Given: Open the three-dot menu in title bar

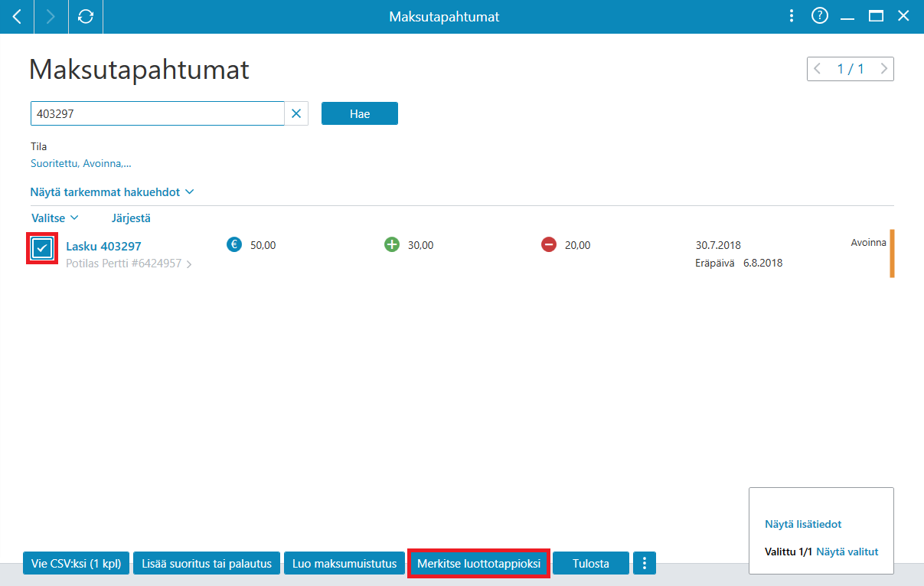Looking at the screenshot, I should [x=792, y=16].
